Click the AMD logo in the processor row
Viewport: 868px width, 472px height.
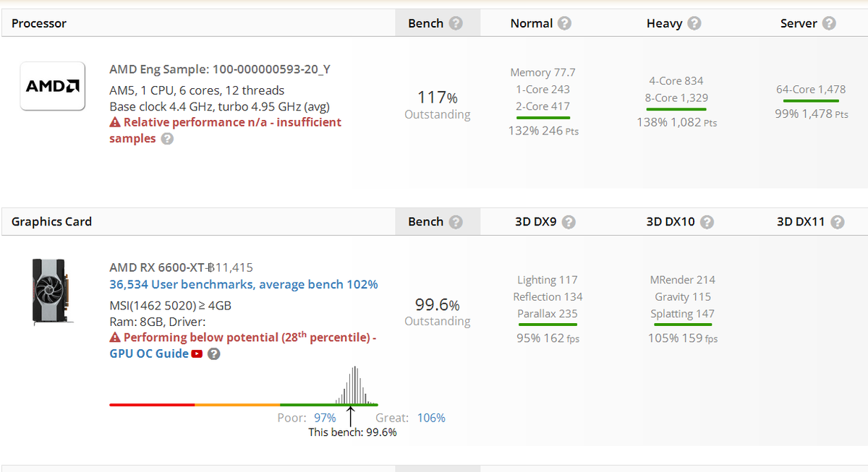[52, 86]
